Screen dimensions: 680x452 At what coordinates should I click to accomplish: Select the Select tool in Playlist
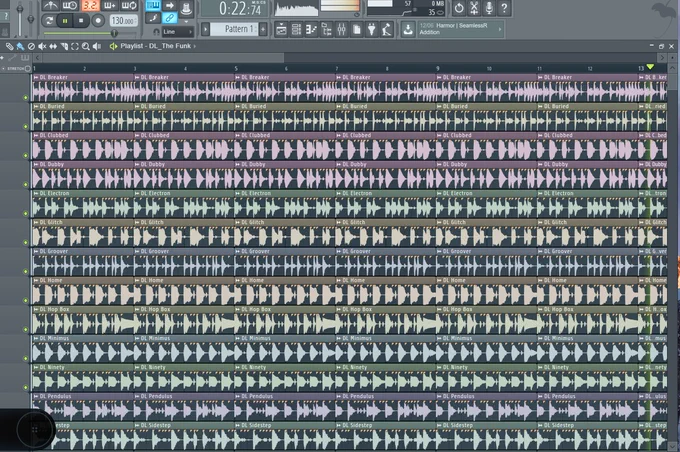75,46
